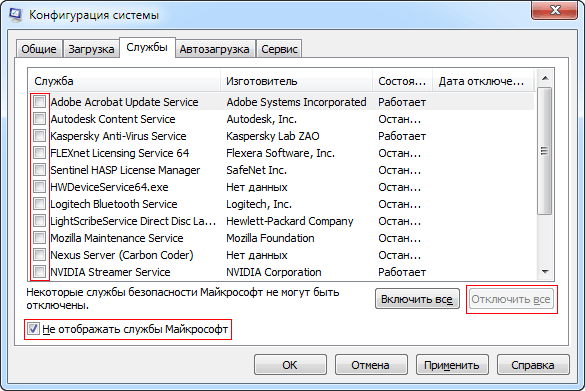Select the NVIDIA Streamer Service name

tap(110, 272)
